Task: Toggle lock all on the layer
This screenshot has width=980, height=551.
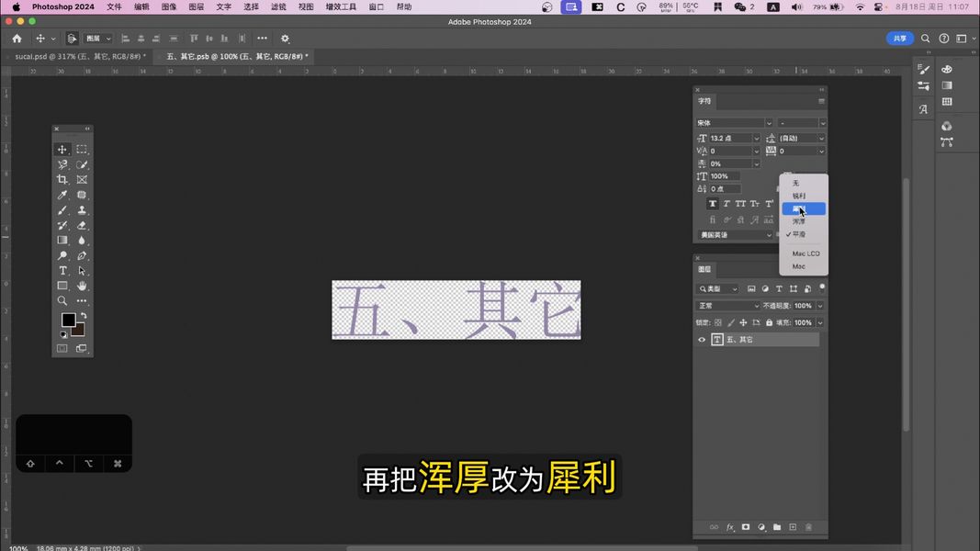Action: [x=770, y=323]
